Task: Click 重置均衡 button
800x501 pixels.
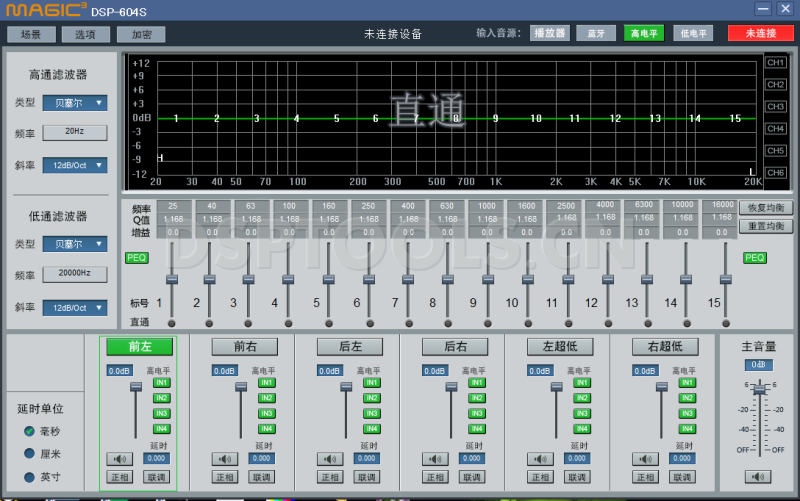Action: click(766, 226)
